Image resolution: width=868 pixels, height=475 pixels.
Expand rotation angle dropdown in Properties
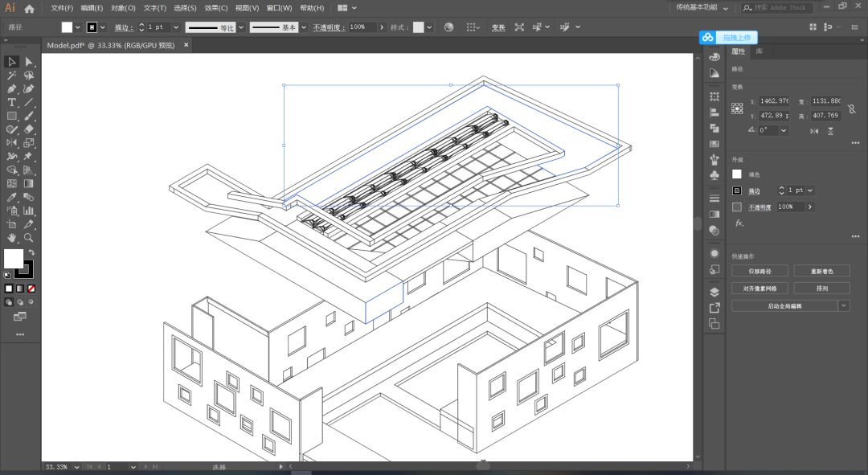(x=784, y=131)
